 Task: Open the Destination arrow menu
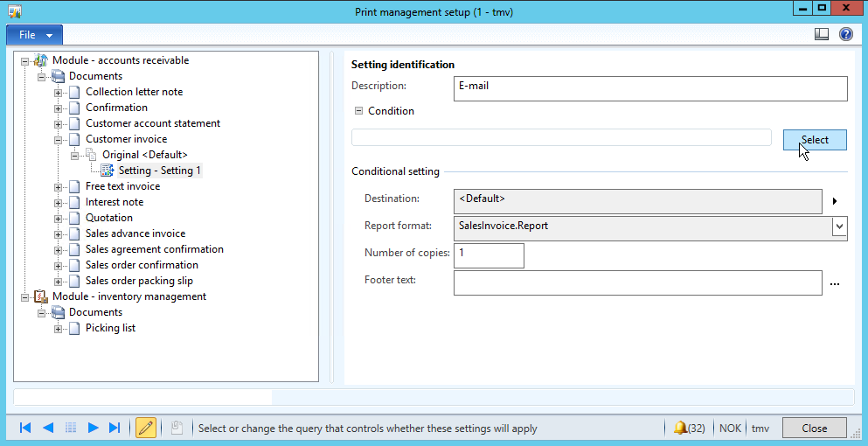835,201
